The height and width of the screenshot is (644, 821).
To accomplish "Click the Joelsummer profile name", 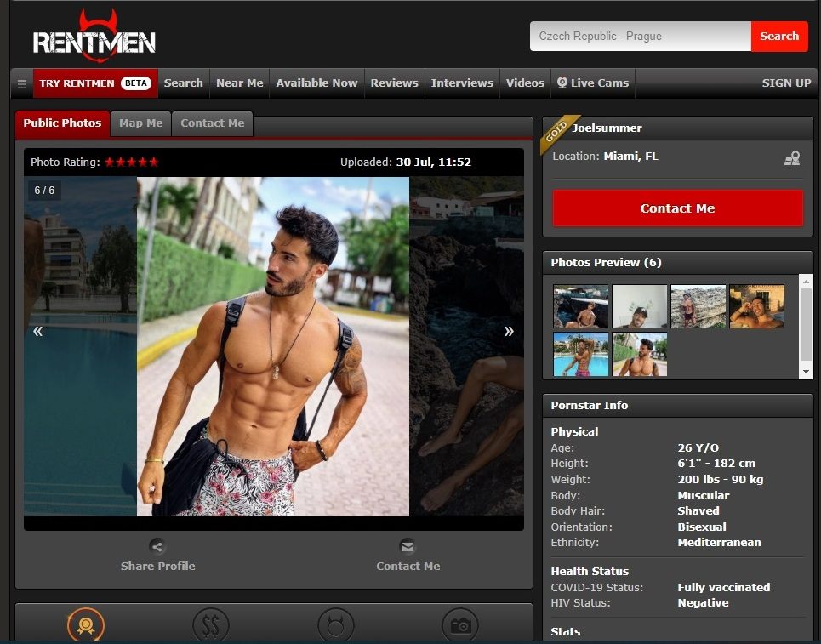I will (607, 128).
